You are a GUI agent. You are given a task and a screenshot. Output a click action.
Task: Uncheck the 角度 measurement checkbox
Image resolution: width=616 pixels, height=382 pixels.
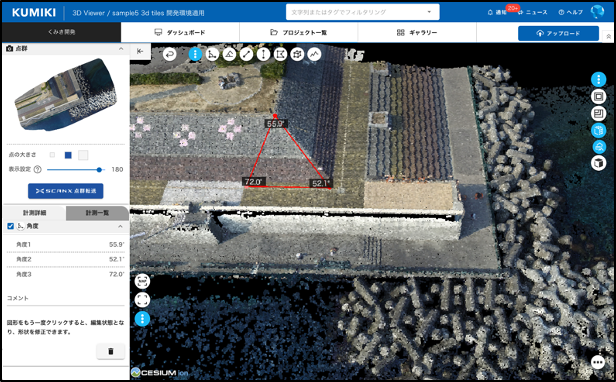pyautogui.click(x=11, y=226)
